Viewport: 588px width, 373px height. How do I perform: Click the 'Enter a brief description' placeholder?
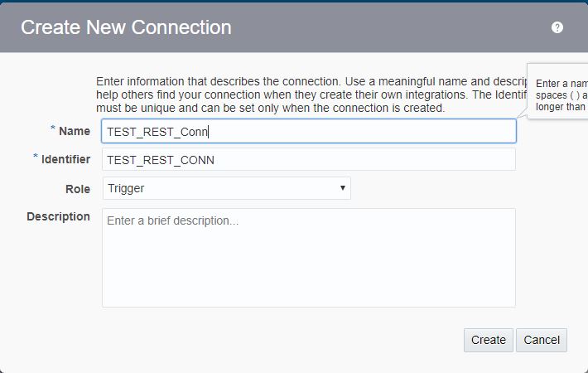173,221
